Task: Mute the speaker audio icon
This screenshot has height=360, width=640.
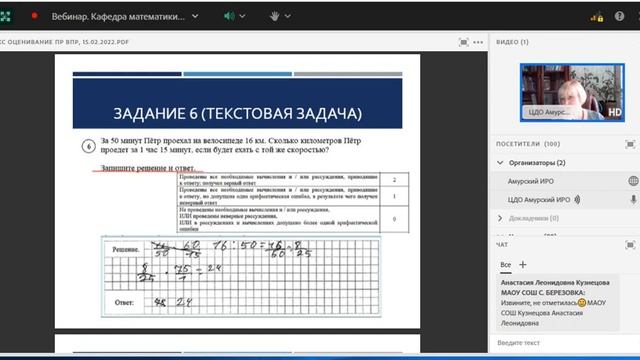Action: (x=229, y=16)
